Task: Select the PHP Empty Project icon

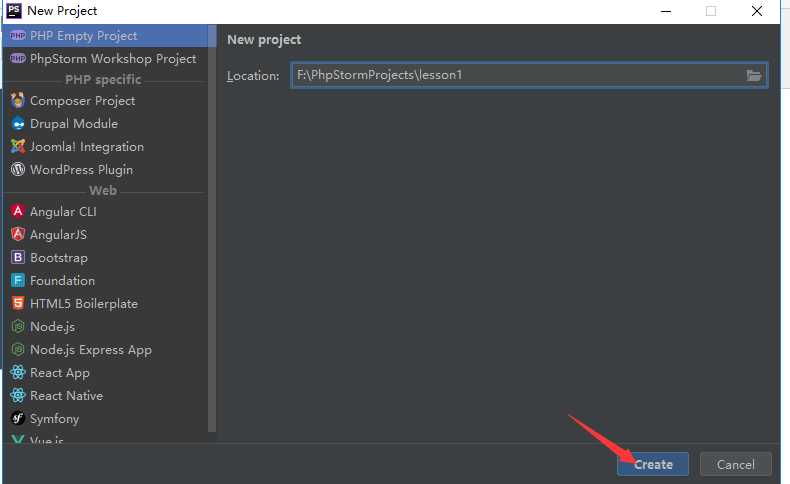Action: point(18,36)
